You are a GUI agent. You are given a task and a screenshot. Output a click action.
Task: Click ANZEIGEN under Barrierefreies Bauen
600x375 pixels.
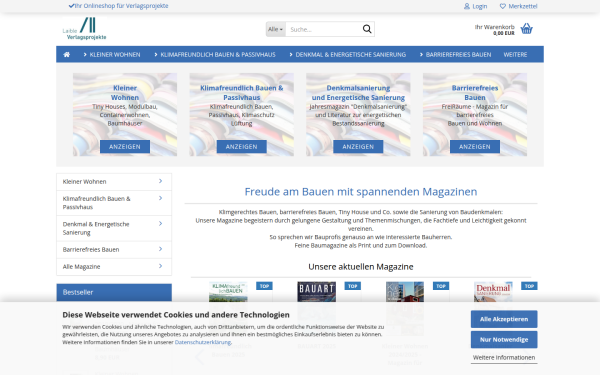(475, 147)
